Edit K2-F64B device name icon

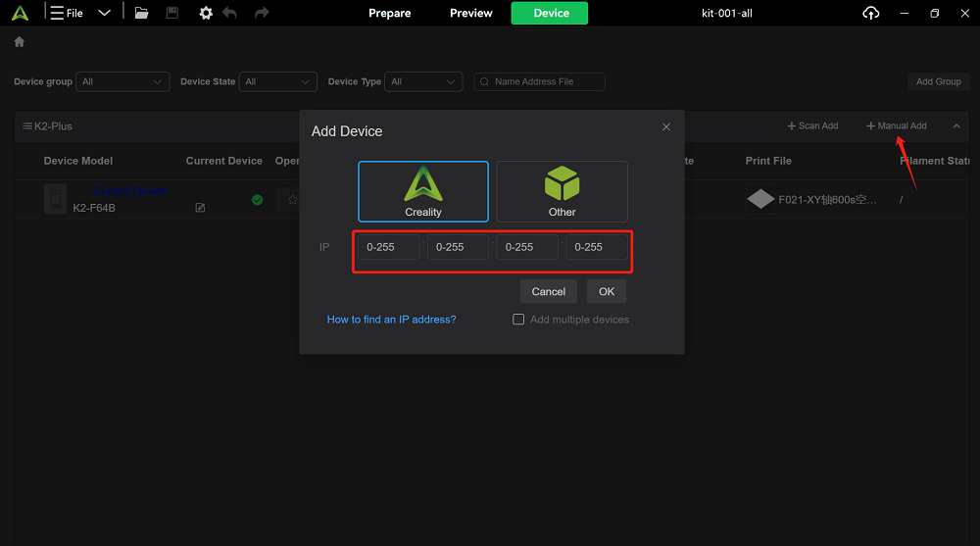click(x=200, y=208)
